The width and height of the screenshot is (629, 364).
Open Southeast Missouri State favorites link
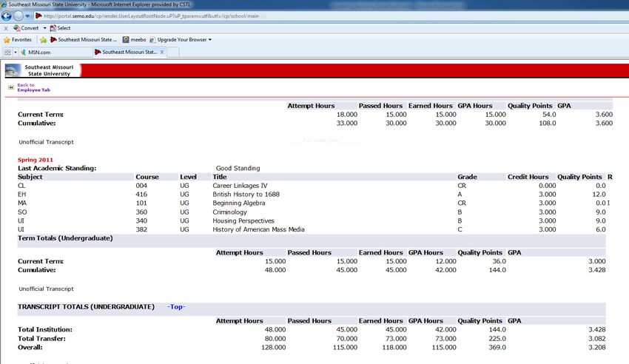tap(84, 40)
